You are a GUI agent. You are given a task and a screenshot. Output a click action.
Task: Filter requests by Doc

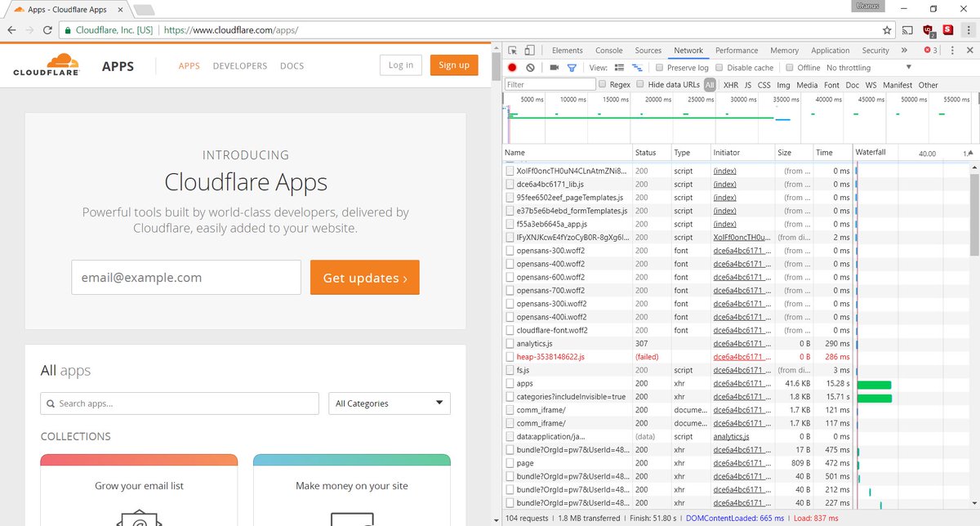(853, 85)
